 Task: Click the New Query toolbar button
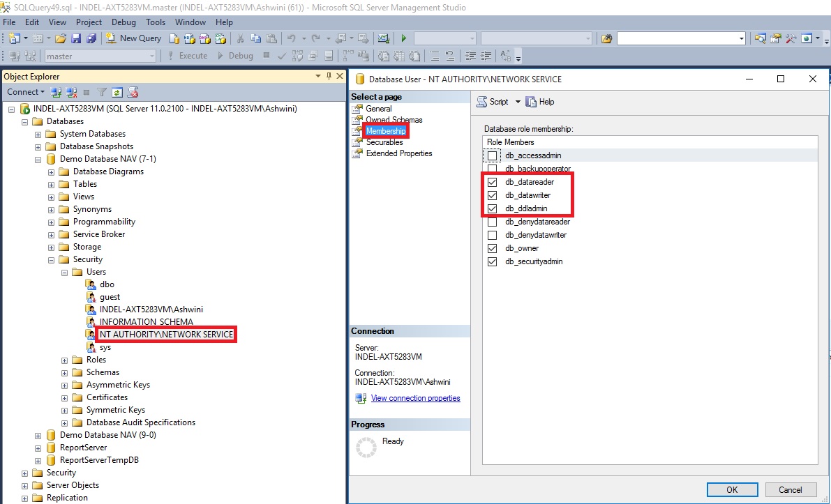click(x=134, y=38)
